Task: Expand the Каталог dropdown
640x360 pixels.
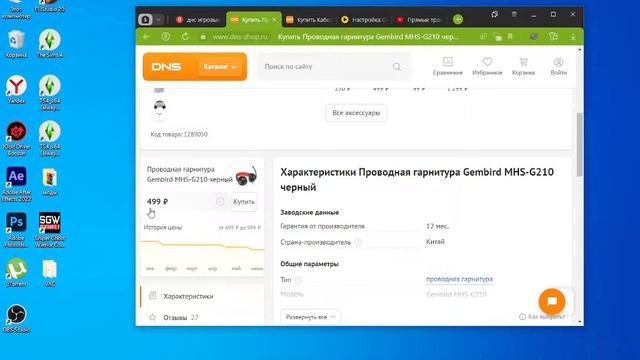Action: point(220,67)
